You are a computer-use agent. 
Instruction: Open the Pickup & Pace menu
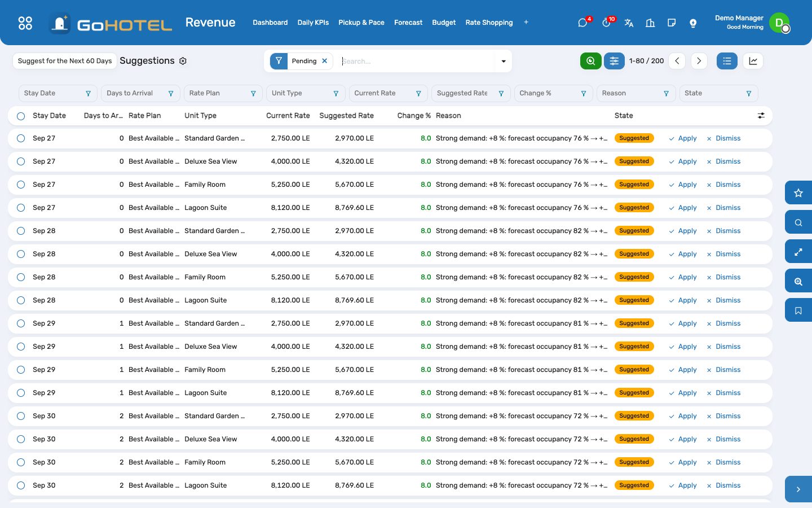click(x=361, y=23)
